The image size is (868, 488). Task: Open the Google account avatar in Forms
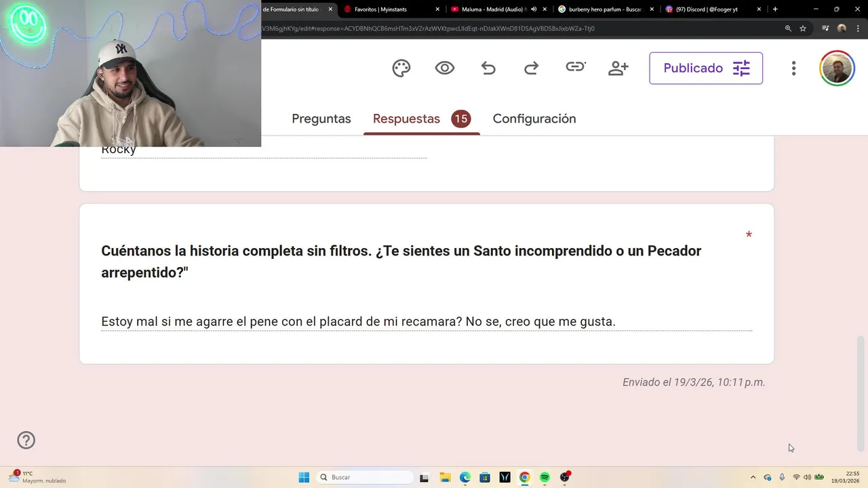tap(837, 68)
